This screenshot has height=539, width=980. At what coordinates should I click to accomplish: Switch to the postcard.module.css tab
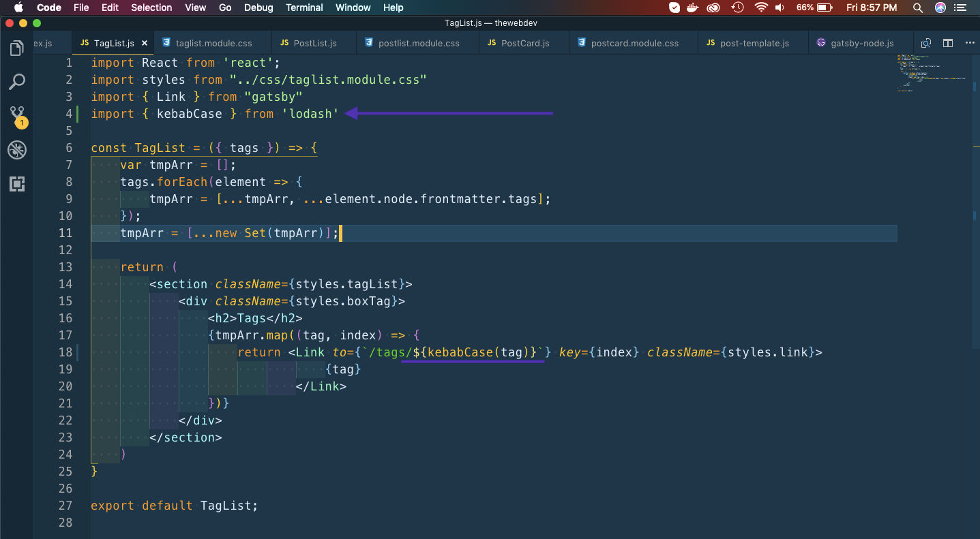[x=634, y=43]
